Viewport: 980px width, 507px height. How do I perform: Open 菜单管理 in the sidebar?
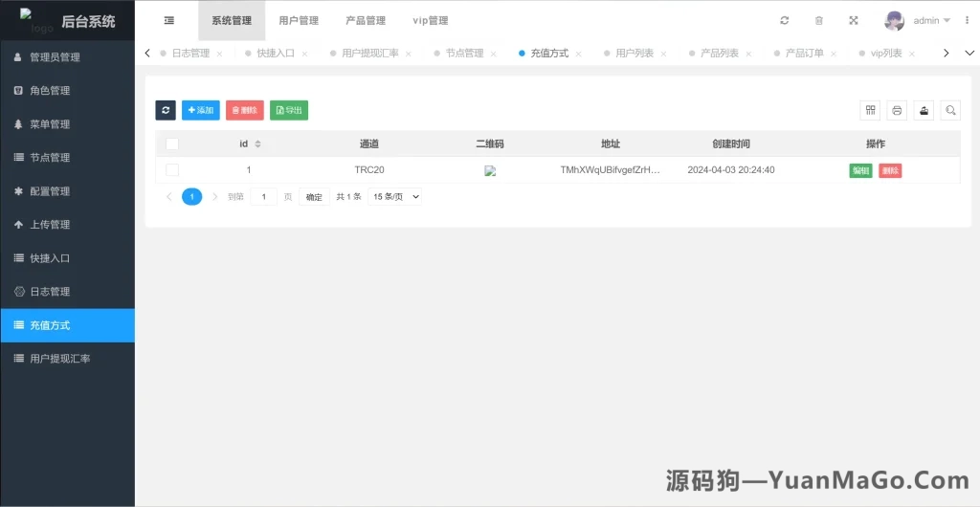coord(68,124)
